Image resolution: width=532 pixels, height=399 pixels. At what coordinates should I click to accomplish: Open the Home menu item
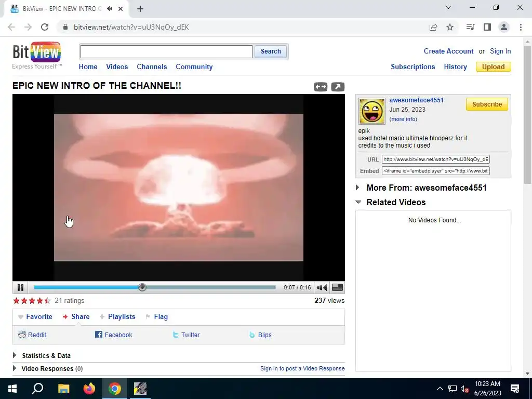click(x=88, y=67)
